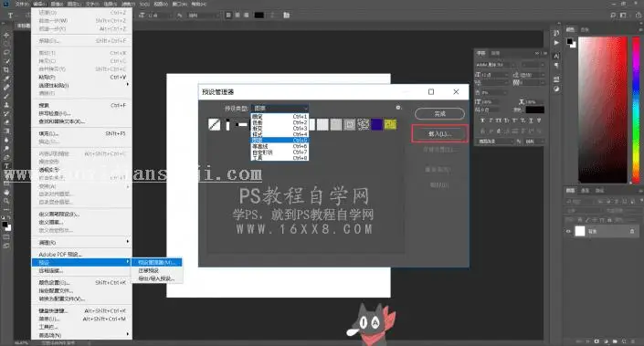Choose the Ctrl+8 tools option in list

click(x=280, y=158)
